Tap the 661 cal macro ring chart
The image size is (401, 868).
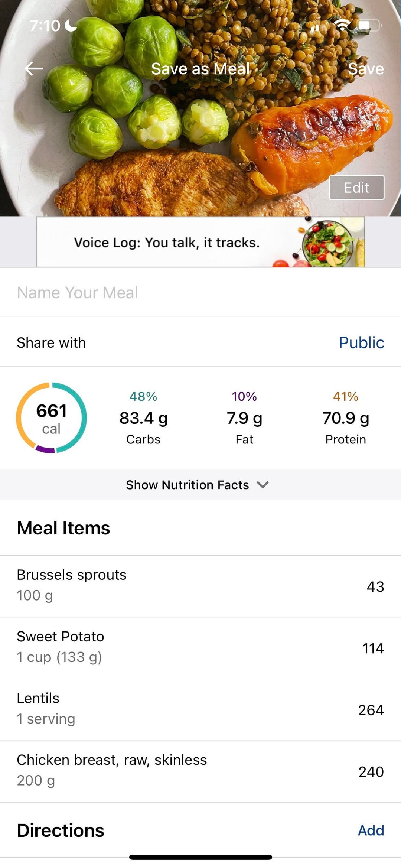(x=51, y=418)
